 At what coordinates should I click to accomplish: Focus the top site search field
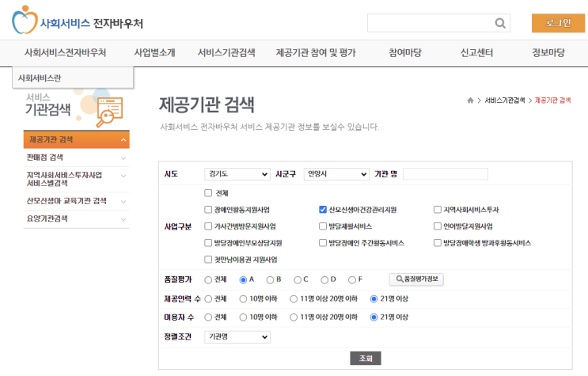438,23
